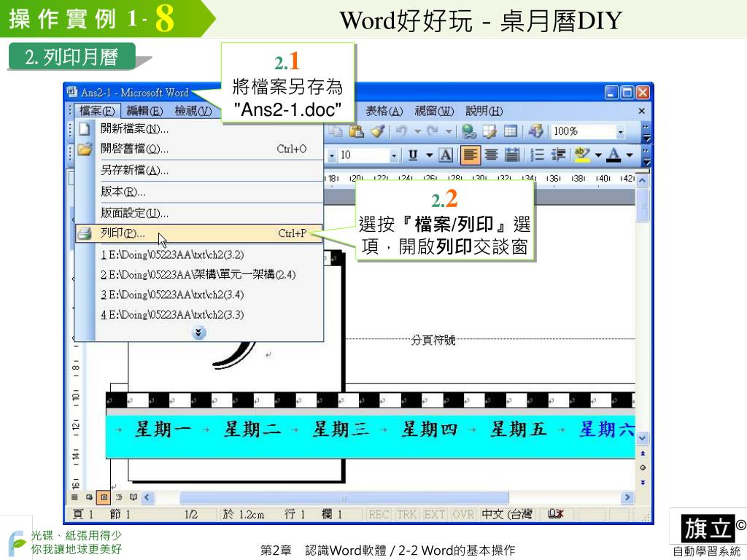Expand Standard toolbar options arrow
747x560 pixels.
[x=646, y=133]
